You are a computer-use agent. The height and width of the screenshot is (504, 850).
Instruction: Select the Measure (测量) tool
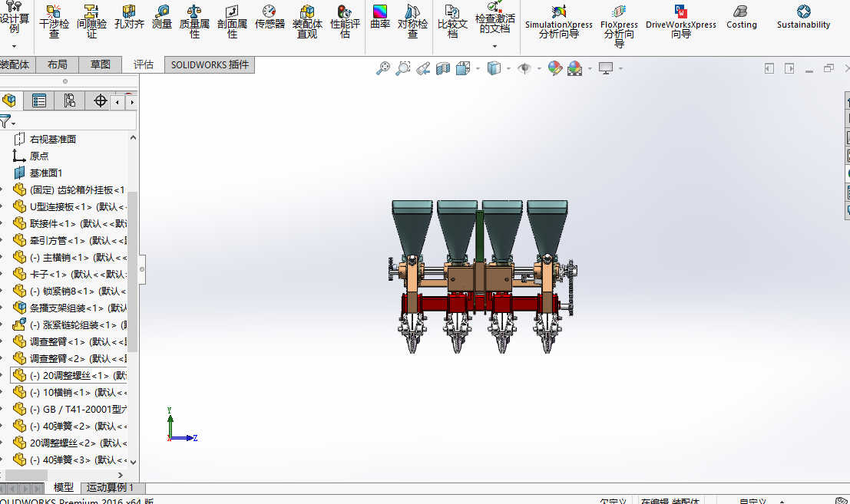[161, 18]
